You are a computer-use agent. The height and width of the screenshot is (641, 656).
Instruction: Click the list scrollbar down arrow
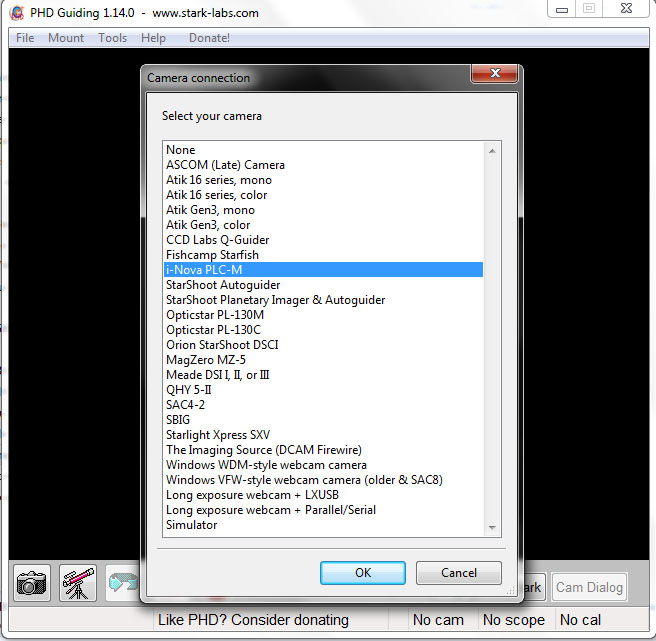(492, 528)
